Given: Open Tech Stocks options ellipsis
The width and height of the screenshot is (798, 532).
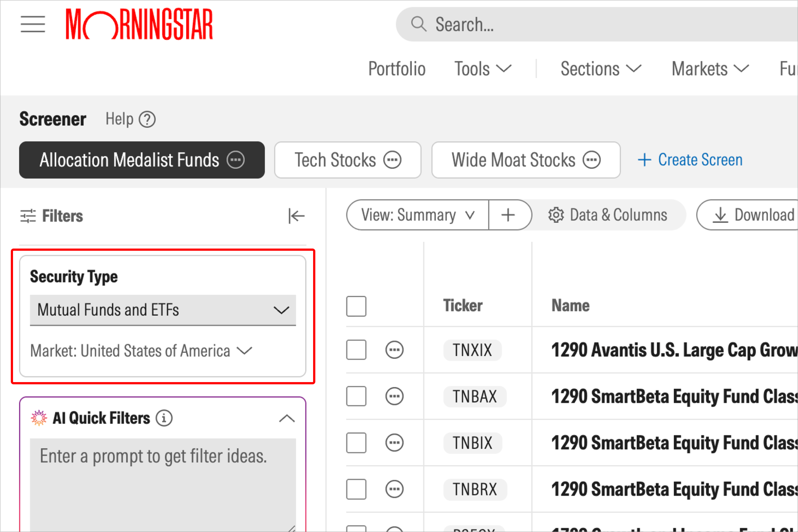Looking at the screenshot, I should 393,160.
